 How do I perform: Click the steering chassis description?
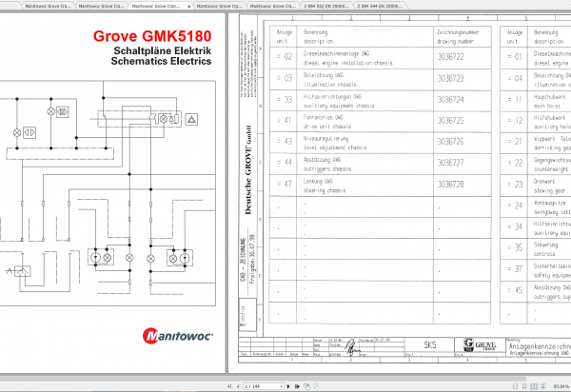325,190
